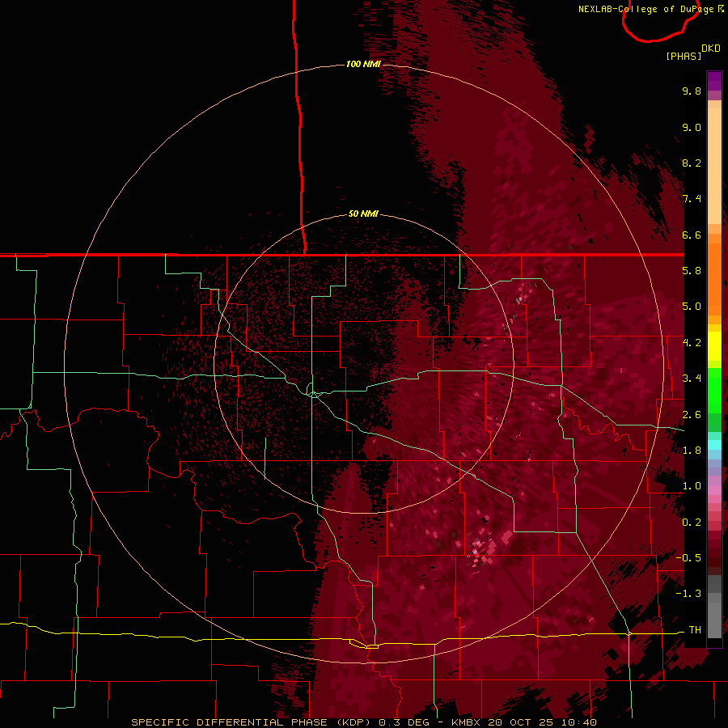Click the 50 NMI range ring label
The height and width of the screenshot is (728, 728).
point(363,214)
